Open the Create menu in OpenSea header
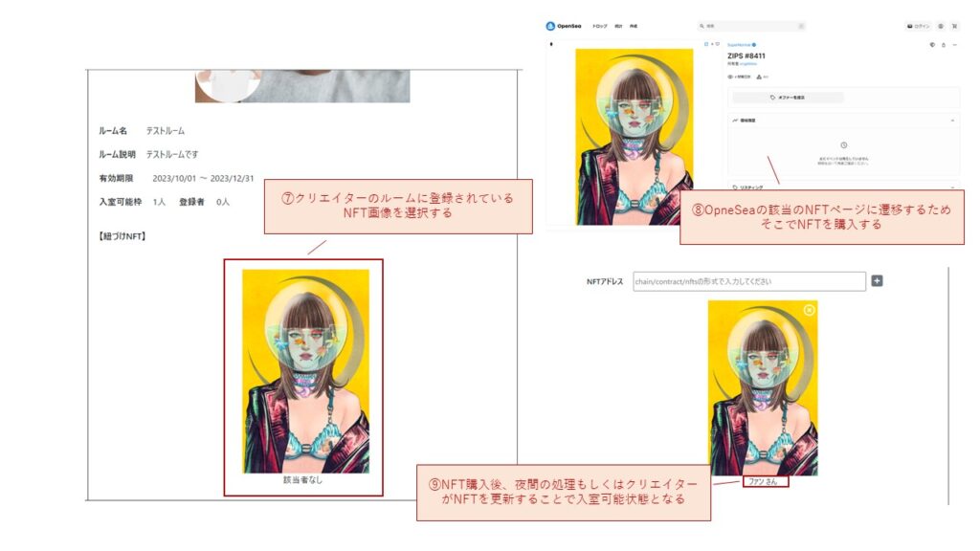 pos(634,26)
